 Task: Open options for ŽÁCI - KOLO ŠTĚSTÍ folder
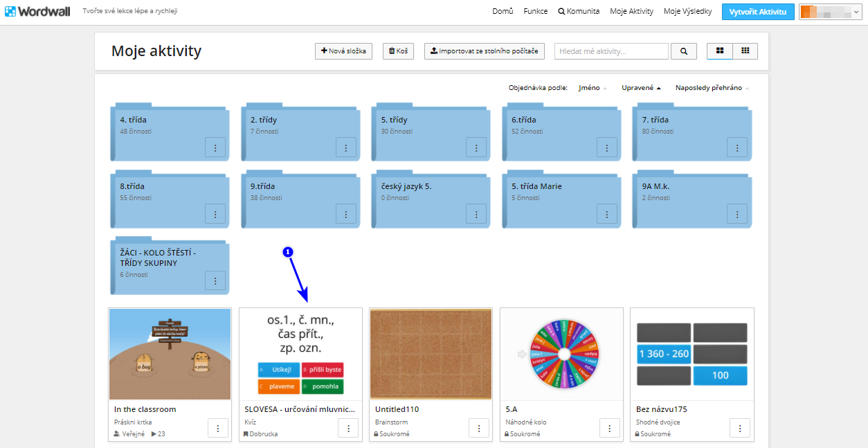coord(215,280)
